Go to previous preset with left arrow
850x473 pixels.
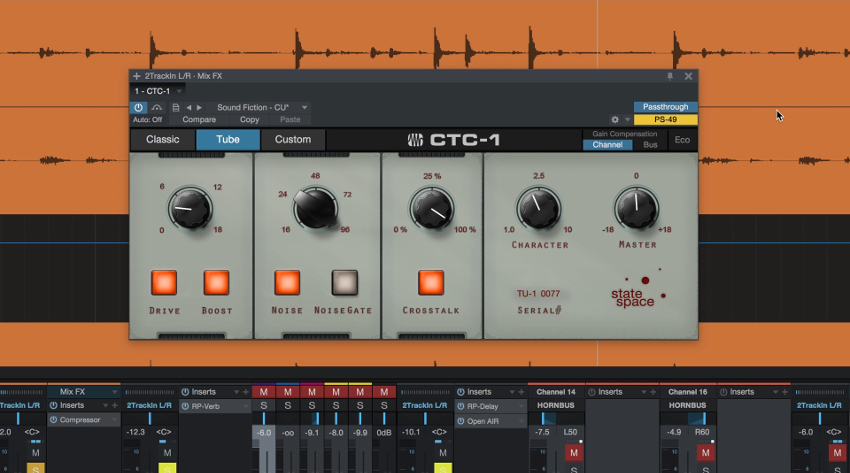pos(189,107)
